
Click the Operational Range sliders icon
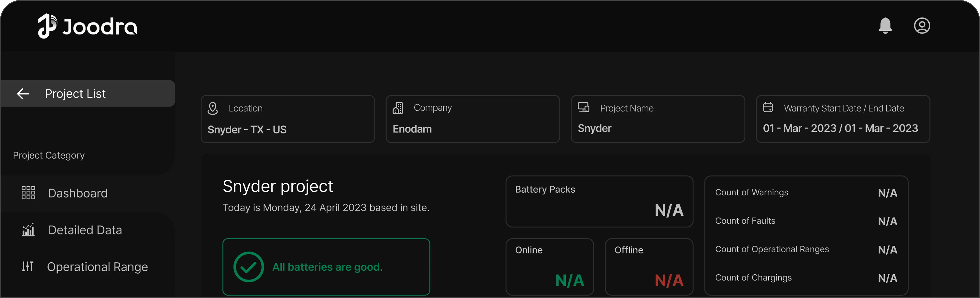click(27, 266)
